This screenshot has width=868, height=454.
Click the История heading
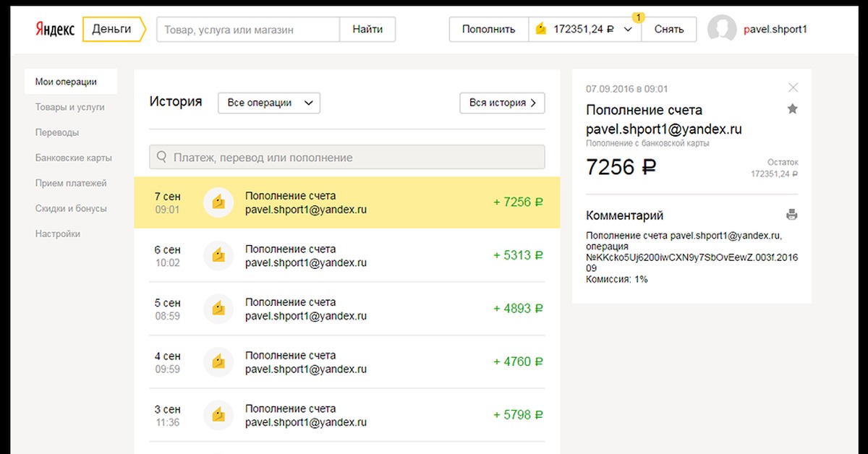[x=176, y=102]
